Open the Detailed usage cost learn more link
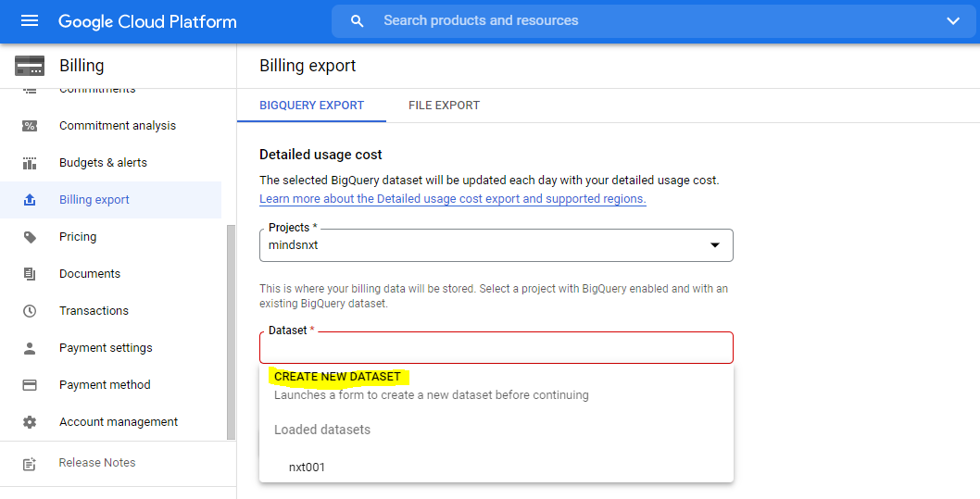 [452, 199]
